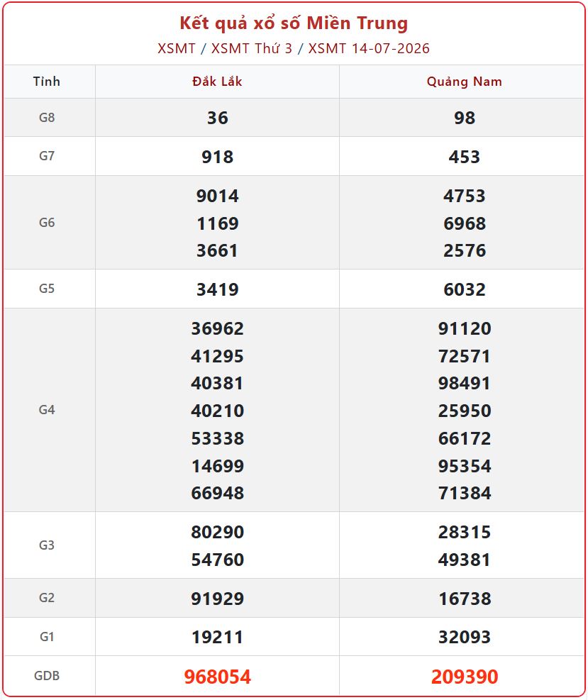Click Đắk Lắk G4 number 53338

218,438
